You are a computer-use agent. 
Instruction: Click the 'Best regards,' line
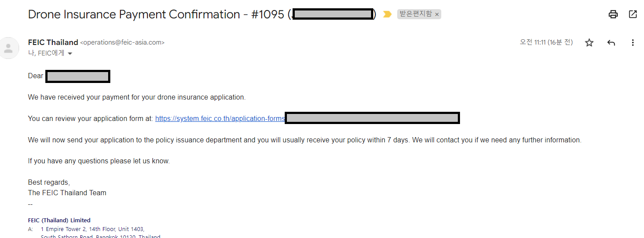tap(49, 182)
